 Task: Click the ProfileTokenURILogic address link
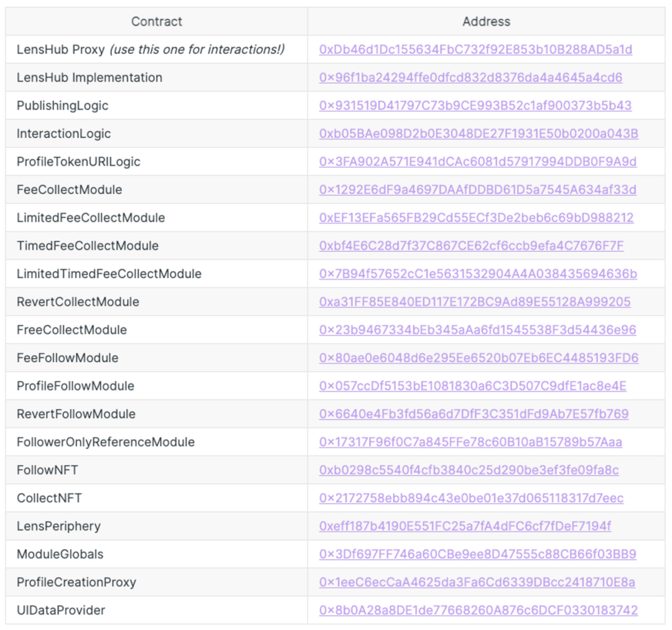point(477,162)
